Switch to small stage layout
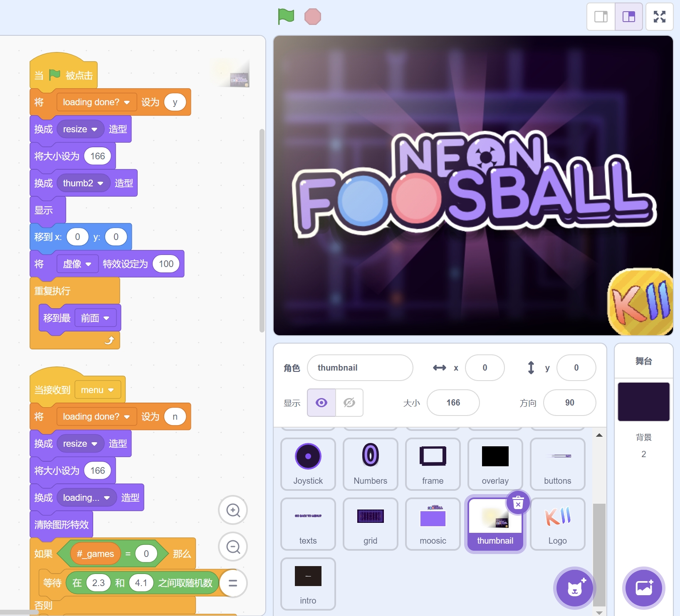Viewport: 680px width, 616px height. click(601, 17)
